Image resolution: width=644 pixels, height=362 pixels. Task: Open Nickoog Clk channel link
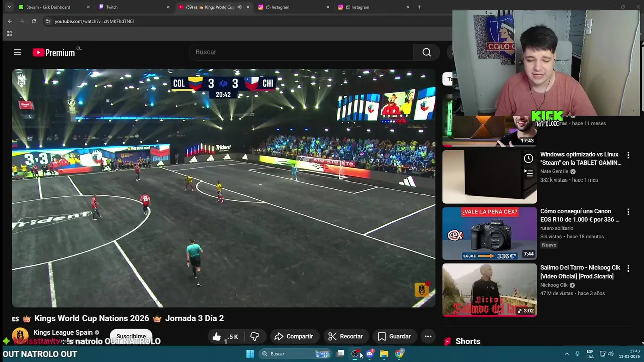click(553, 285)
